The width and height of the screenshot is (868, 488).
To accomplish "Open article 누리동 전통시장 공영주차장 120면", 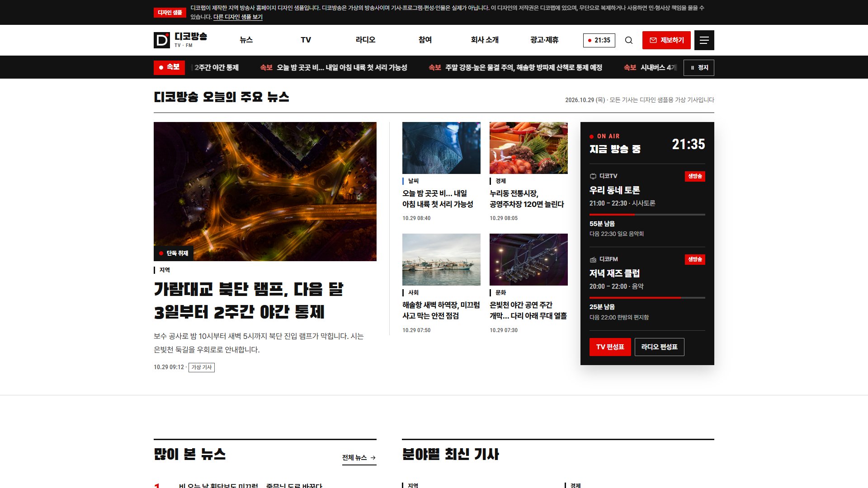I will tap(527, 199).
